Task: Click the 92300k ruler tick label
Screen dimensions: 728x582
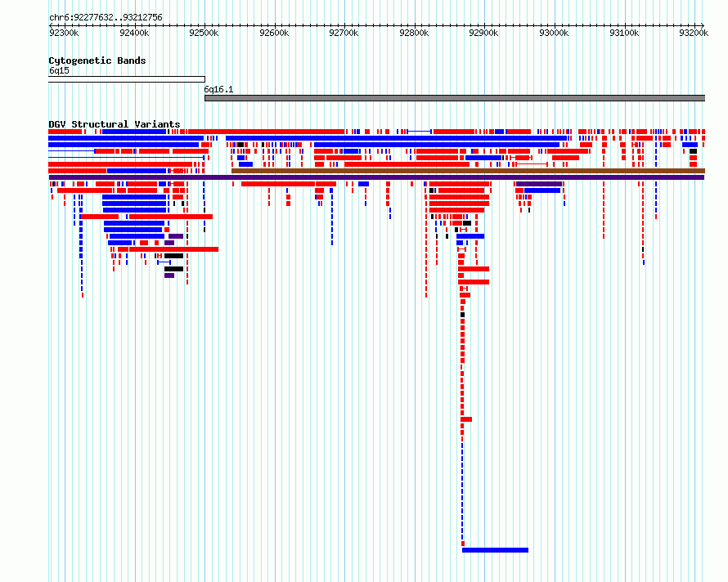Action: (64, 33)
